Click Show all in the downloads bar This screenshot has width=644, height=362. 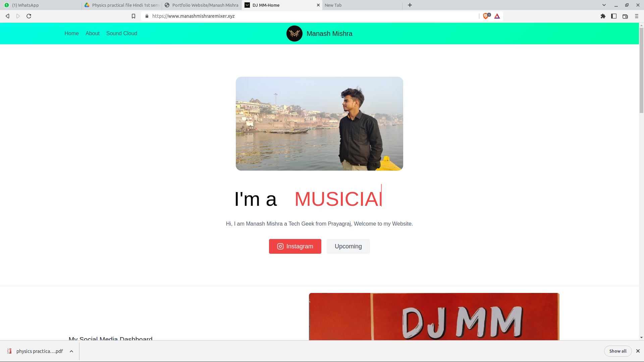[x=618, y=351]
